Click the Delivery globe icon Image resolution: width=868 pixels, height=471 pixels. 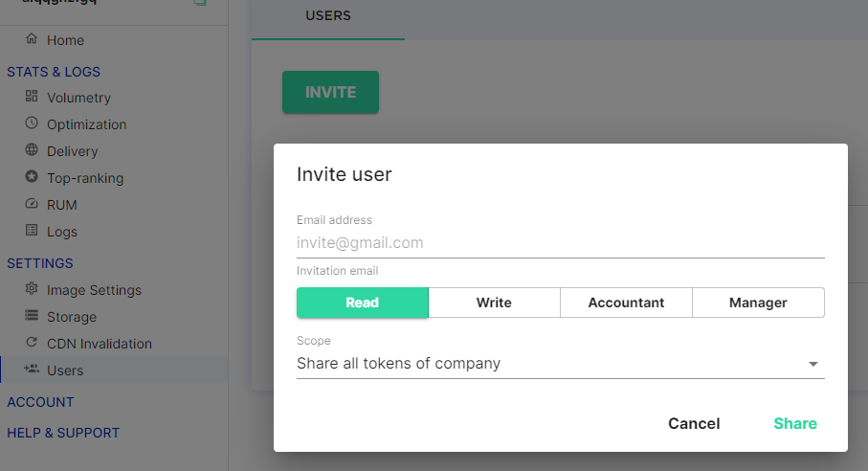point(32,150)
